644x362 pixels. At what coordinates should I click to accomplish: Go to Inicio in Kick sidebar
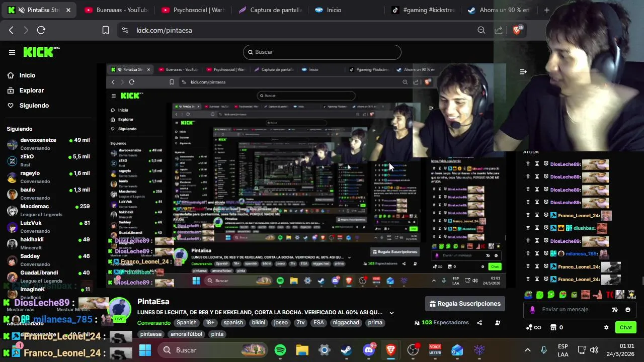22,75
